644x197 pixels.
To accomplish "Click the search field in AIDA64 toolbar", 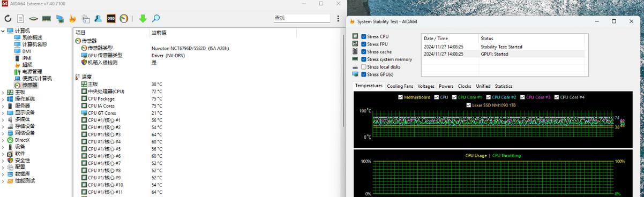I will [302, 18].
